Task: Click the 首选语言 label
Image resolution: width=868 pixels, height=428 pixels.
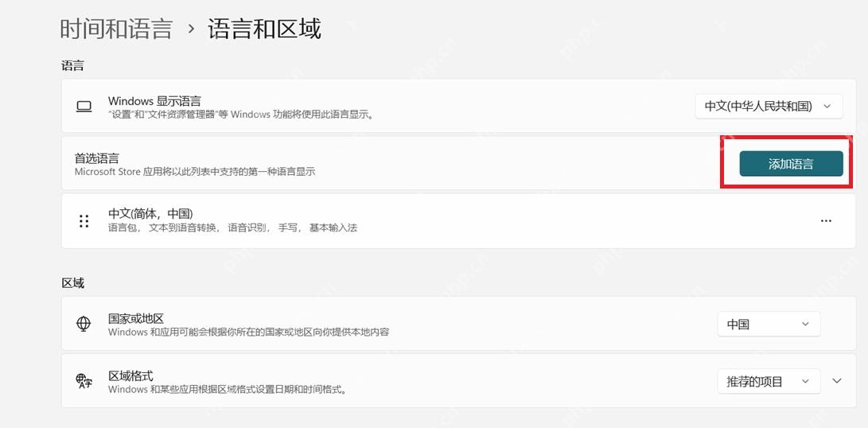Action: (x=97, y=158)
